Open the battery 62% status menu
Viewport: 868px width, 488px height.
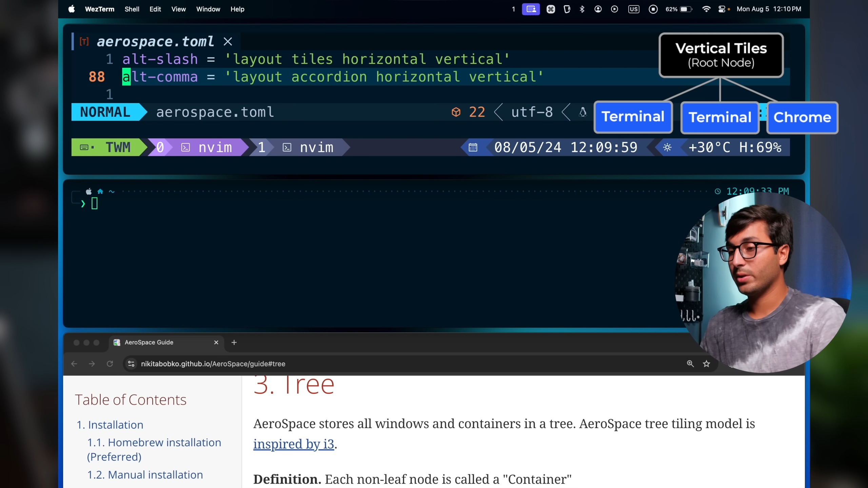pyautogui.click(x=678, y=9)
